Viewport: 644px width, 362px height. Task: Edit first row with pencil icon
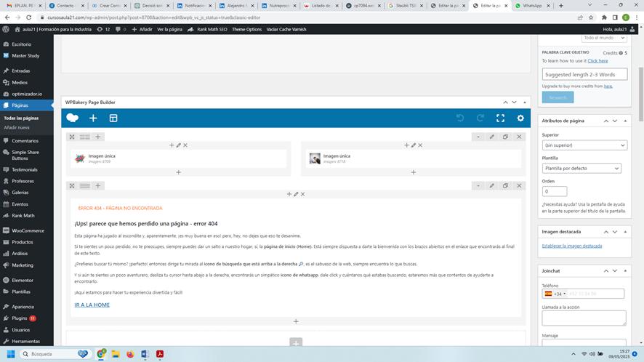pos(491,137)
